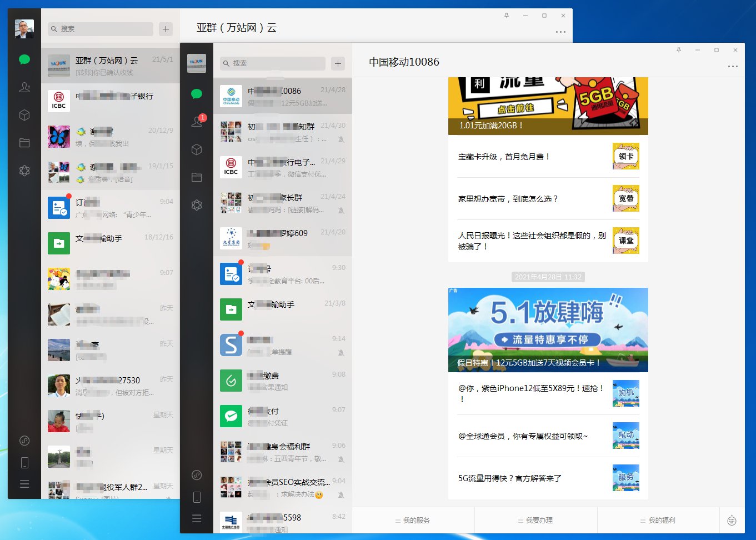The height and width of the screenshot is (540, 756).
Task: Open Moments icon in back window sidebar
Action: (24, 171)
